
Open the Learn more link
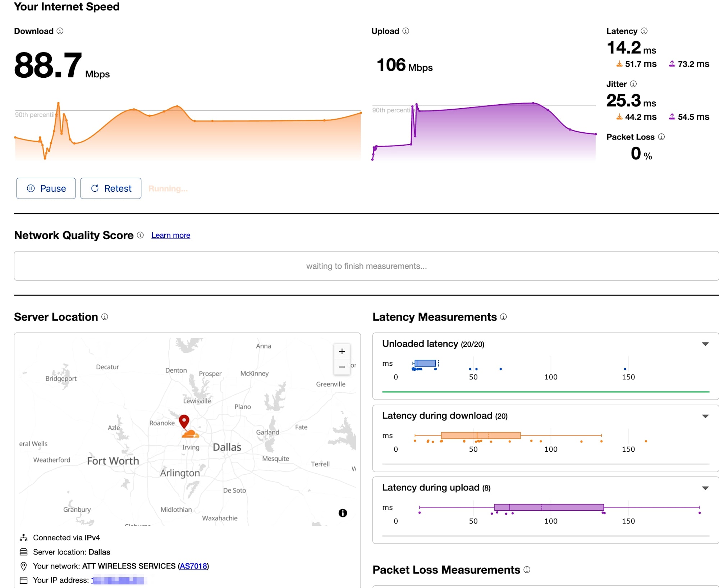point(171,235)
